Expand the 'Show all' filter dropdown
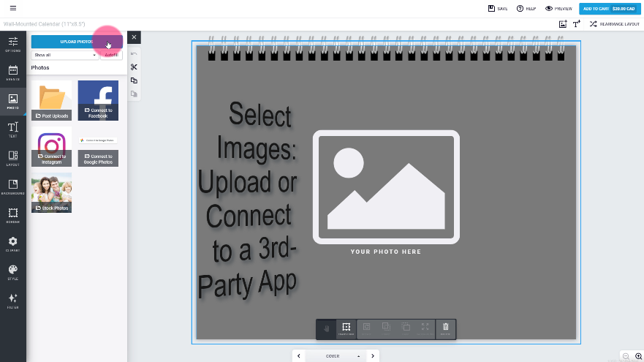This screenshot has height=362, width=644. click(x=65, y=55)
